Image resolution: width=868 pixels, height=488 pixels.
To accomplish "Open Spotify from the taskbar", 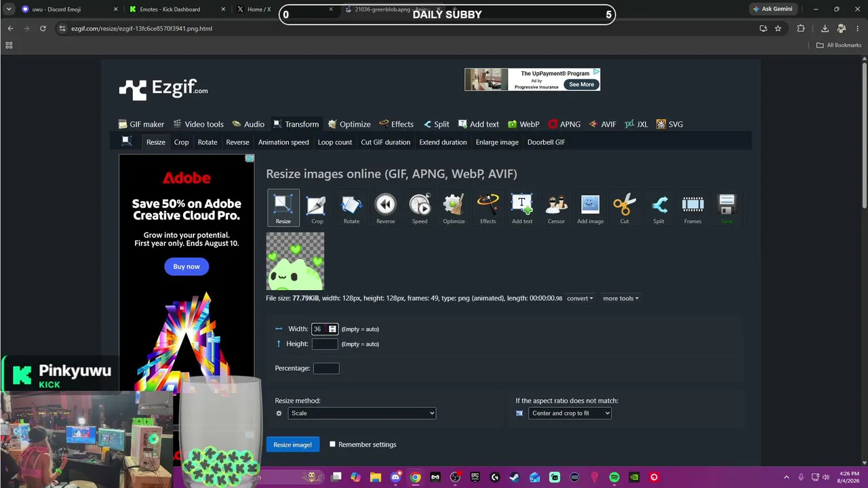I will click(x=614, y=477).
